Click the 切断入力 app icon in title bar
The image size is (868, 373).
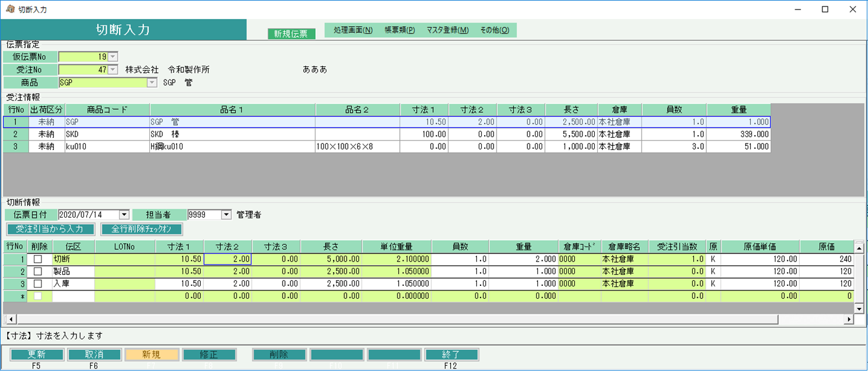(10, 9)
